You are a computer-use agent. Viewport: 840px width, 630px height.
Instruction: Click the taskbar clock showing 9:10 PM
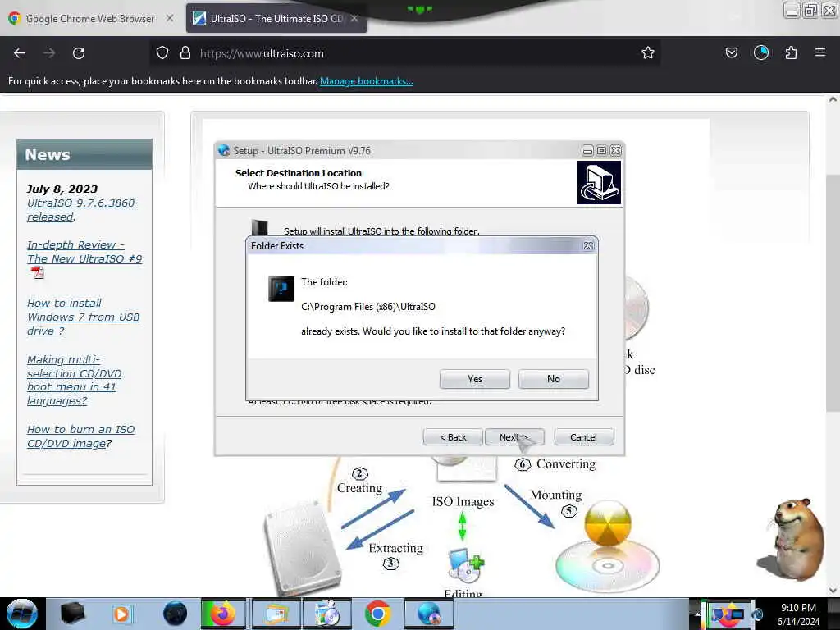pos(798,614)
